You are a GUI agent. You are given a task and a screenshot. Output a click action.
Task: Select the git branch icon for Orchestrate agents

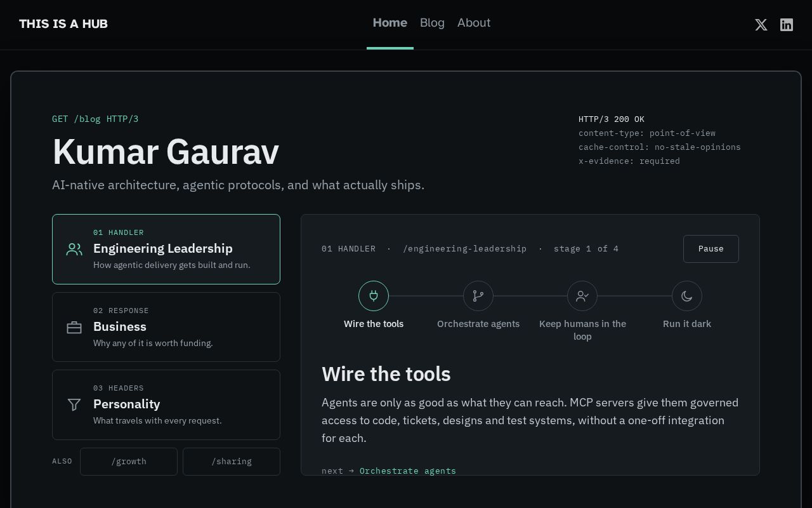pyautogui.click(x=478, y=296)
